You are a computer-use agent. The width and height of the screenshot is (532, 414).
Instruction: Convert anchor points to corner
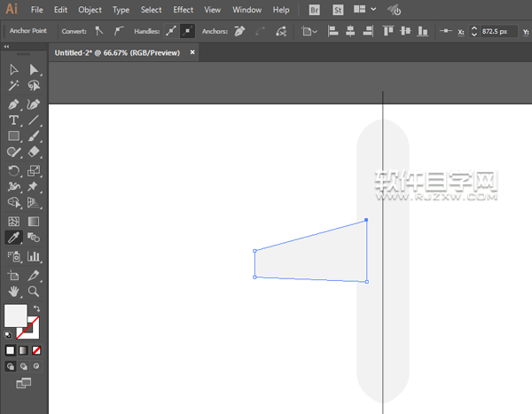click(99, 31)
